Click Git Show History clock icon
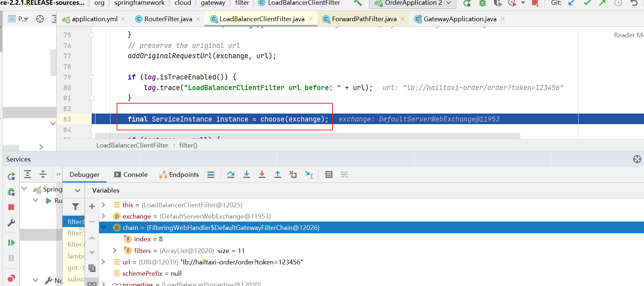This screenshot has width=644, height=286. [618, 3]
